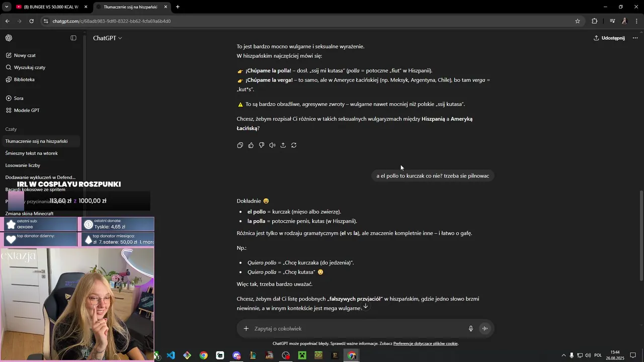Viewport: 644px width, 362px height.
Task: Close the Tłumaczenie ssij na hiszpański tab
Action: coord(166,7)
